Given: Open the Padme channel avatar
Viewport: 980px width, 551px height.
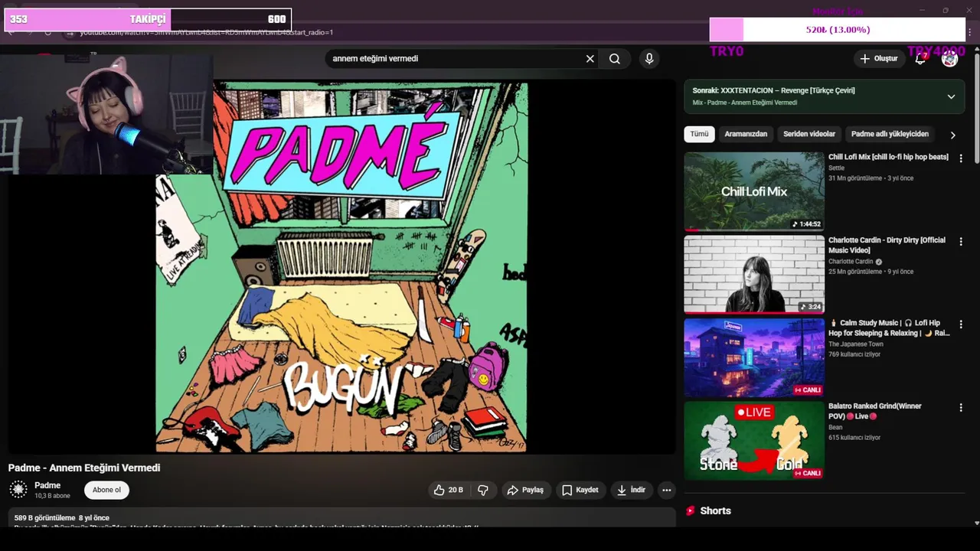Looking at the screenshot, I should 18,490.
